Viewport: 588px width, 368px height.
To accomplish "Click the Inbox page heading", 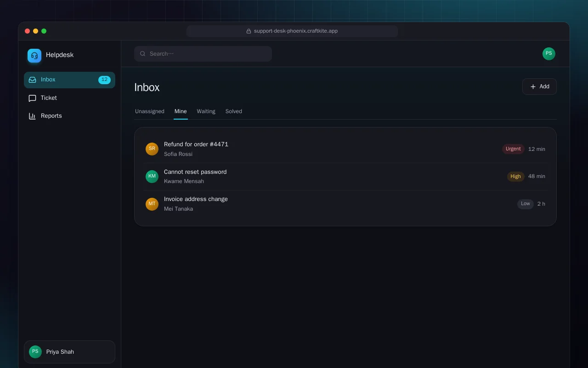I will [x=147, y=87].
